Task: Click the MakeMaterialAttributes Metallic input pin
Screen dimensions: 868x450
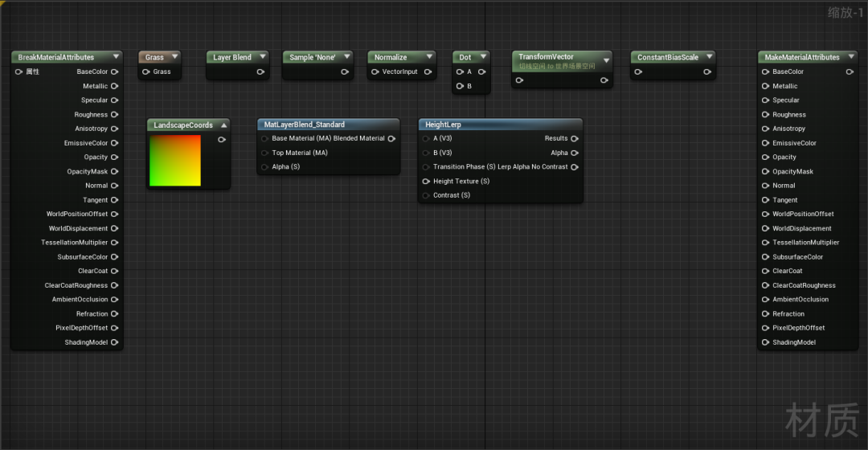Action: (766, 86)
